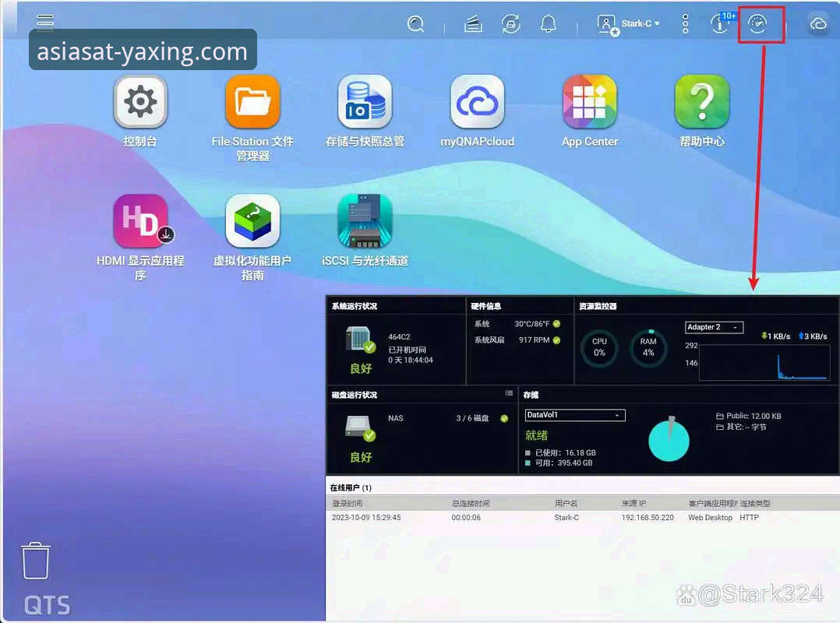
Task: Click HTTP connection type cell
Action: [749, 518]
